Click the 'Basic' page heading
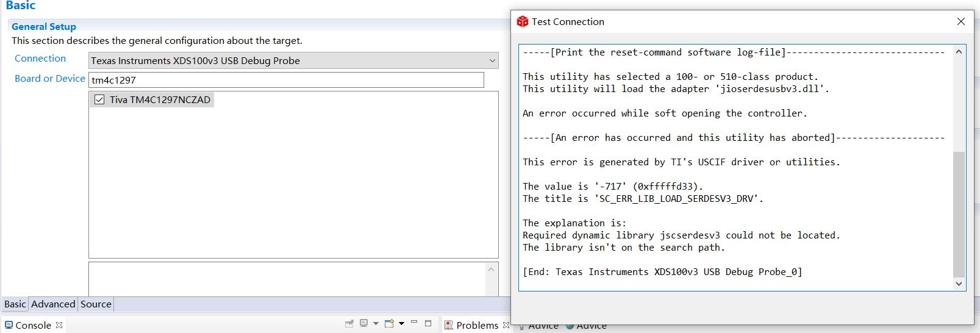Screen dimensions: 980x333 [21, 5]
